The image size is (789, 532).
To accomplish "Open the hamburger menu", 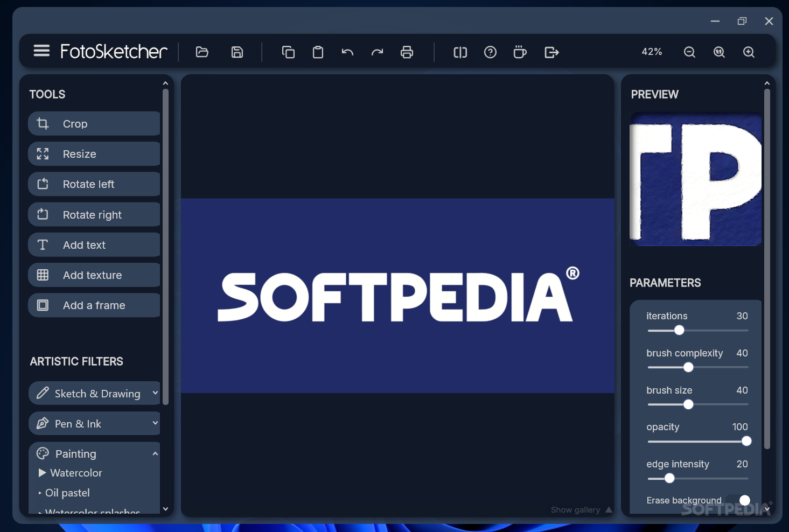I will pyautogui.click(x=41, y=51).
